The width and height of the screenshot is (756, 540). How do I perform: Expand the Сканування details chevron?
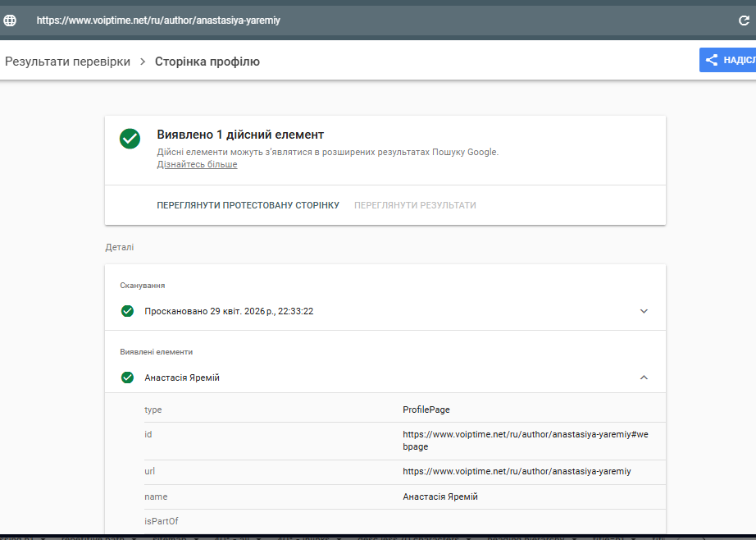pyautogui.click(x=644, y=311)
